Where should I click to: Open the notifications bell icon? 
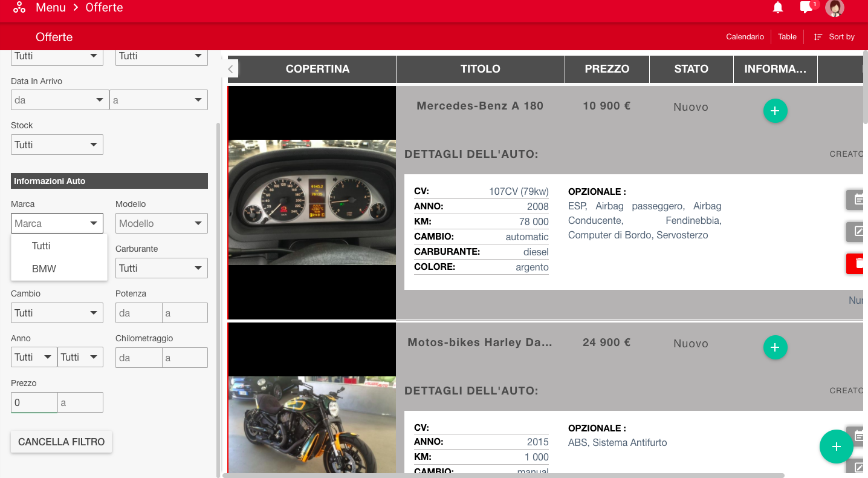778,8
